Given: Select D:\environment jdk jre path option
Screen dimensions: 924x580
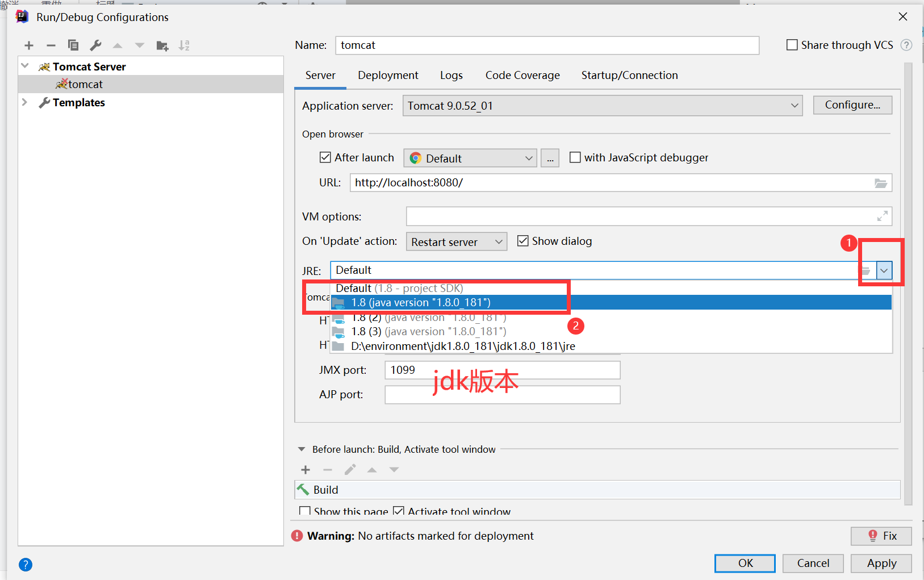Looking at the screenshot, I should (x=611, y=346).
